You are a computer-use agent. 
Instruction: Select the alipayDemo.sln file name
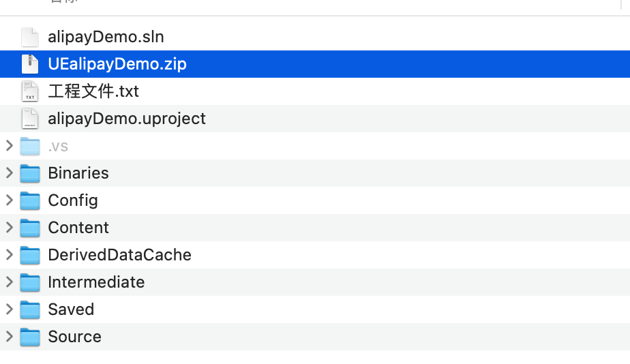(106, 37)
